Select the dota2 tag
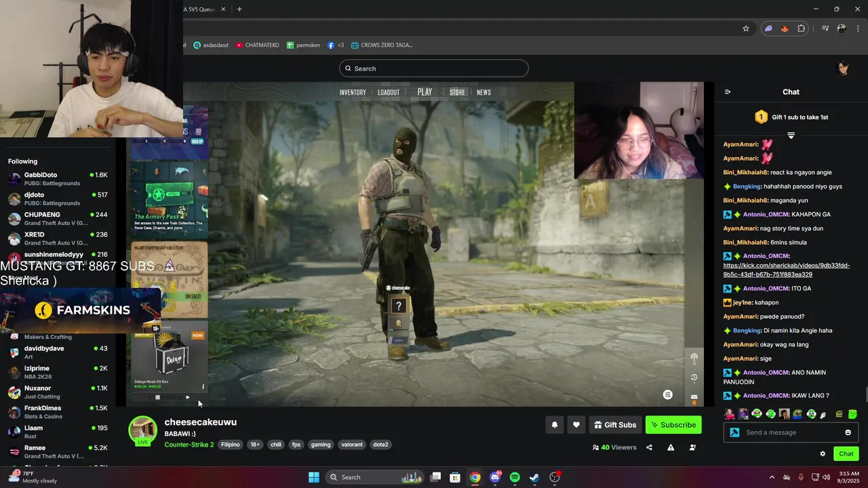Image resolution: width=868 pixels, height=488 pixels. (x=380, y=445)
